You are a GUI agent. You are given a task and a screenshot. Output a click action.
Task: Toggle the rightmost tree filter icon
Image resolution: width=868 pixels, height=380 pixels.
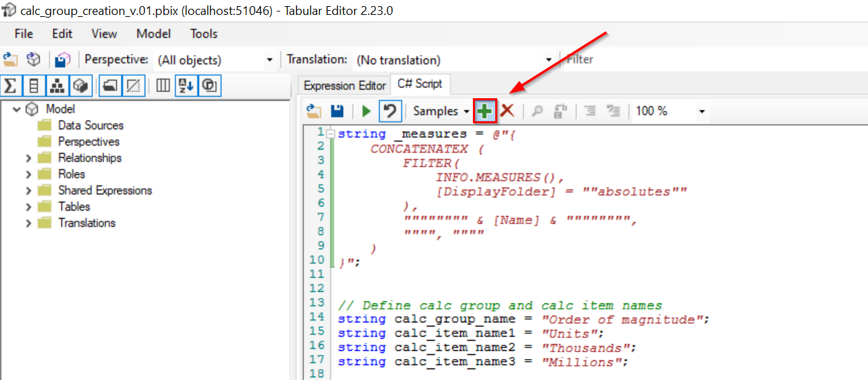(x=210, y=85)
